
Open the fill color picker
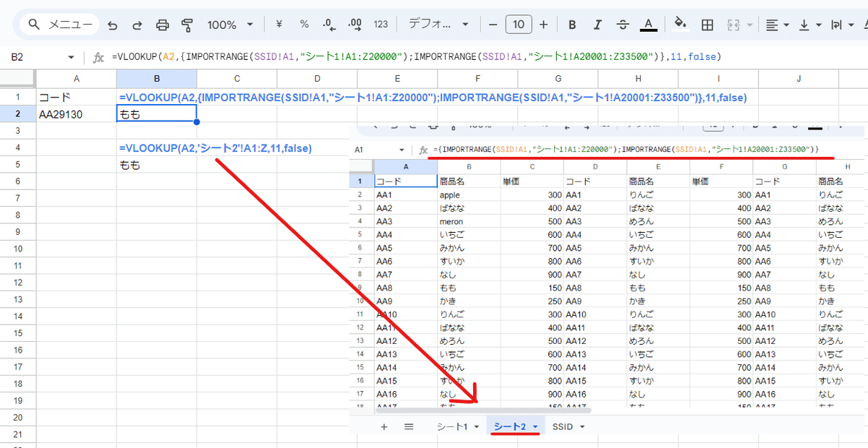(x=680, y=25)
